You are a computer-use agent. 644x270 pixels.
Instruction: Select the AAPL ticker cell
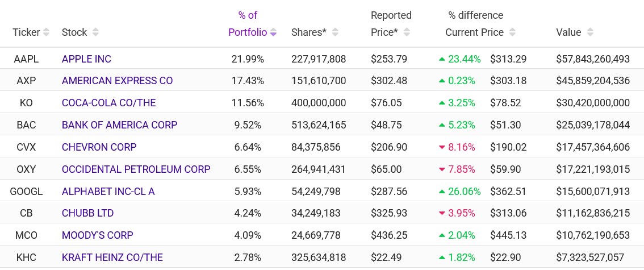point(26,59)
